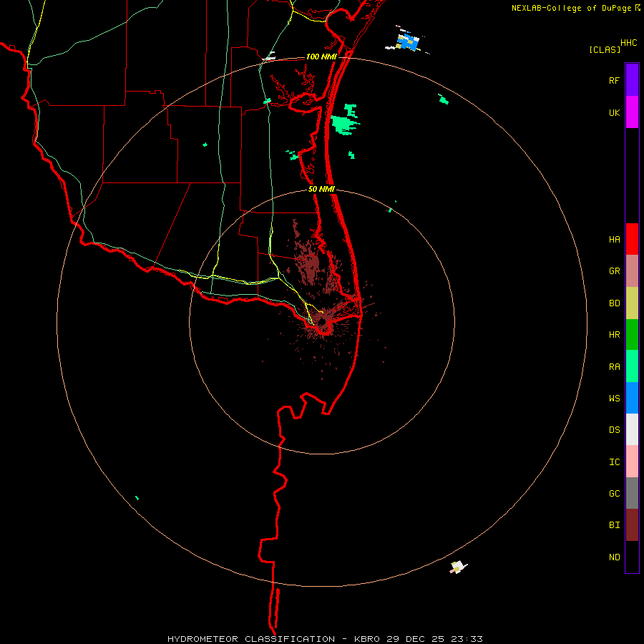Click the 'BD' legend label

click(615, 303)
